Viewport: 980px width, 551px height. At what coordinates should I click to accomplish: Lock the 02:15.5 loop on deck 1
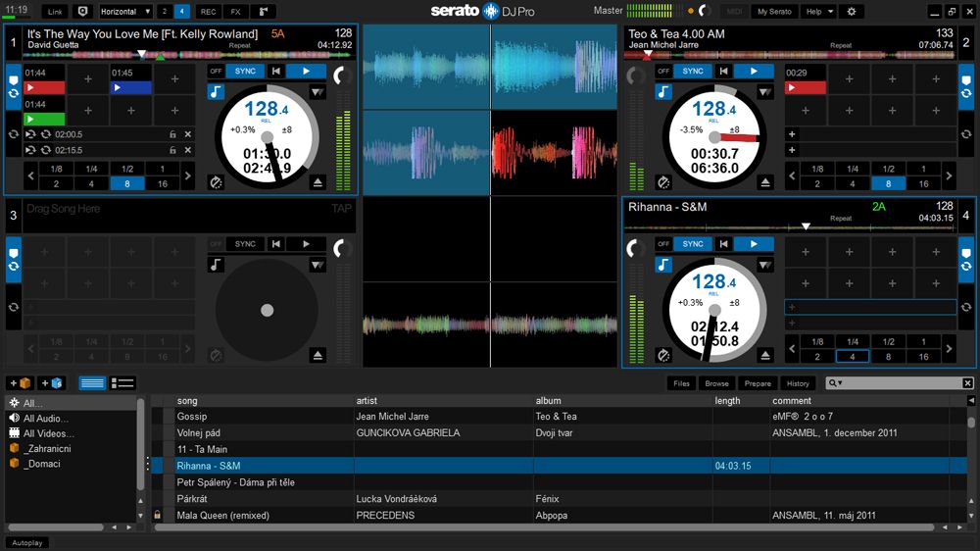173,150
